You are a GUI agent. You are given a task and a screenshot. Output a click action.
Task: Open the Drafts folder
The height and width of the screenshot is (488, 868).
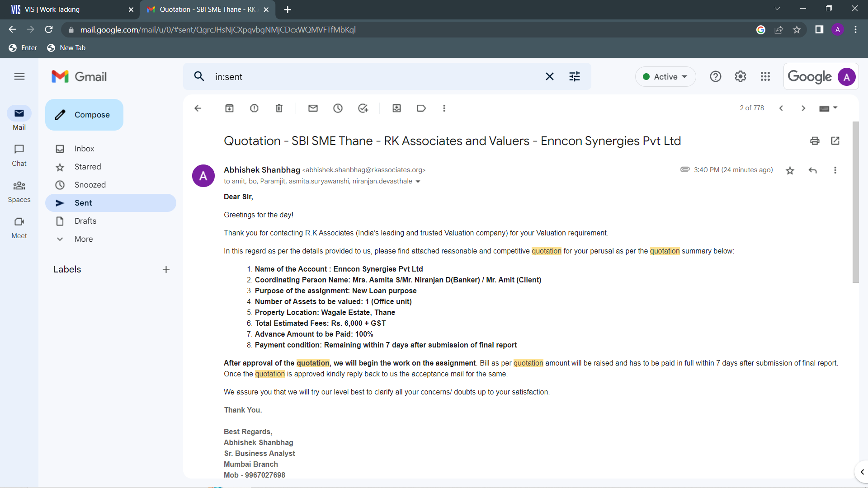(x=110, y=221)
